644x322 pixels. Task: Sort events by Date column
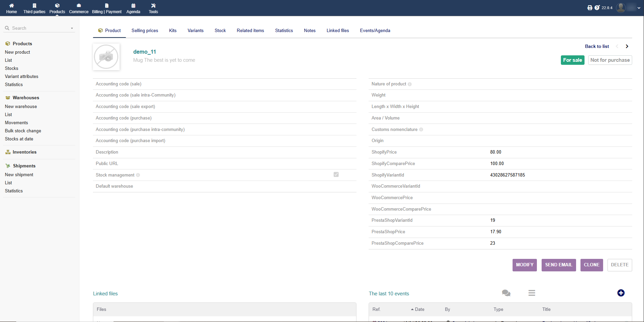click(x=419, y=309)
